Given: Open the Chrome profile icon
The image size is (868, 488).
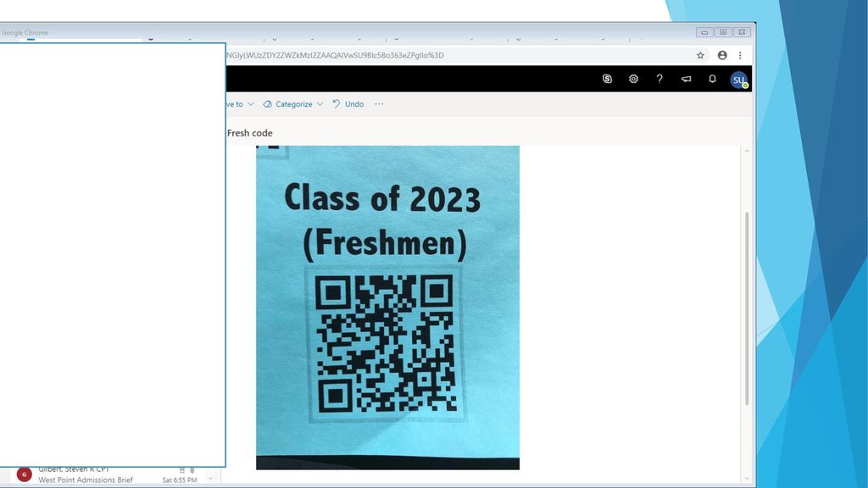Looking at the screenshot, I should point(722,55).
